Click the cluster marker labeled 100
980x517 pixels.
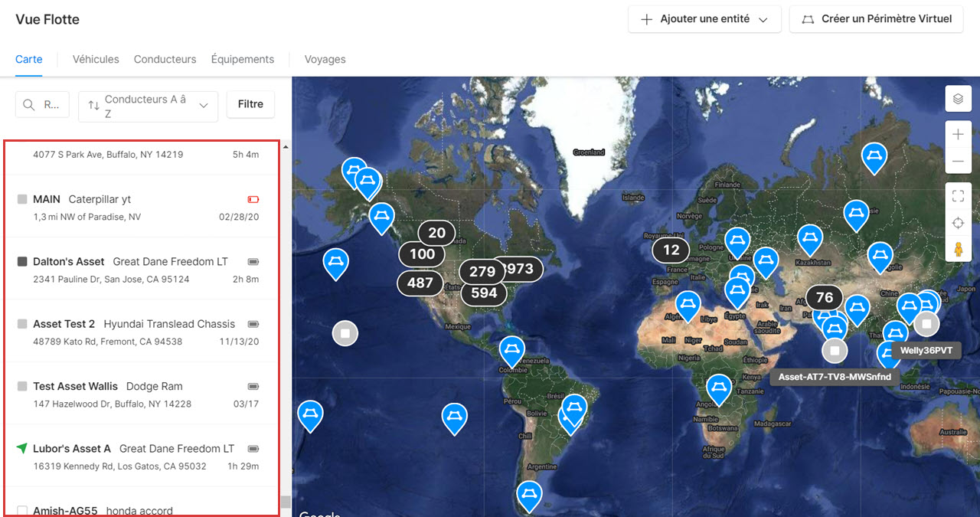[422, 254]
